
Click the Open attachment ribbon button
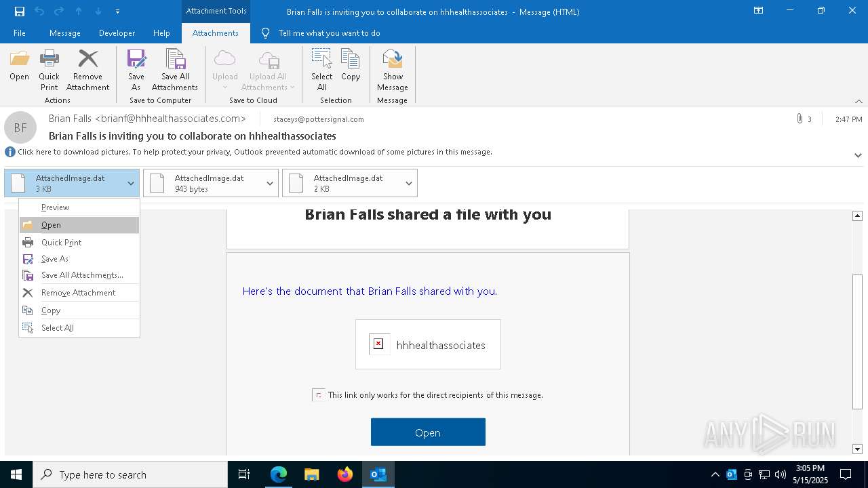click(x=19, y=66)
